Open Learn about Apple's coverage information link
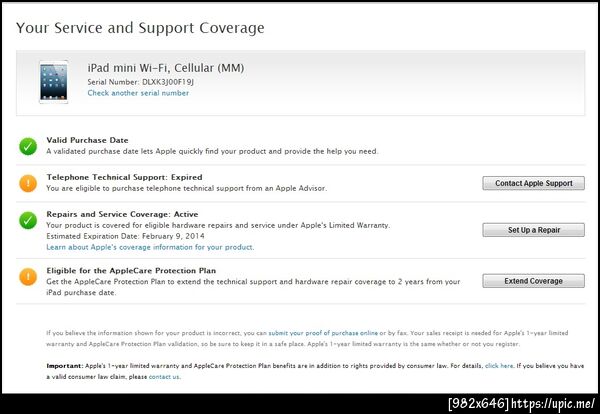The height and width of the screenshot is (414, 600). coord(150,247)
